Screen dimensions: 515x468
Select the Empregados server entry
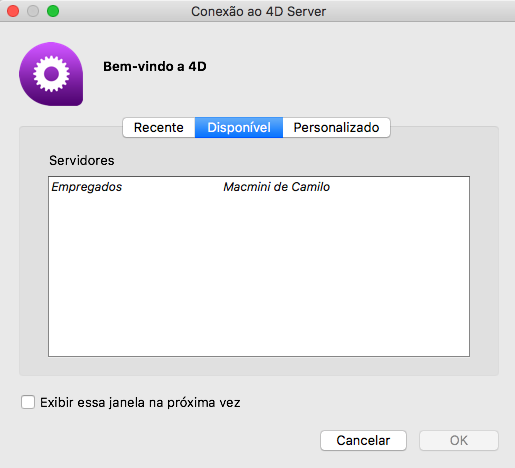(x=87, y=187)
